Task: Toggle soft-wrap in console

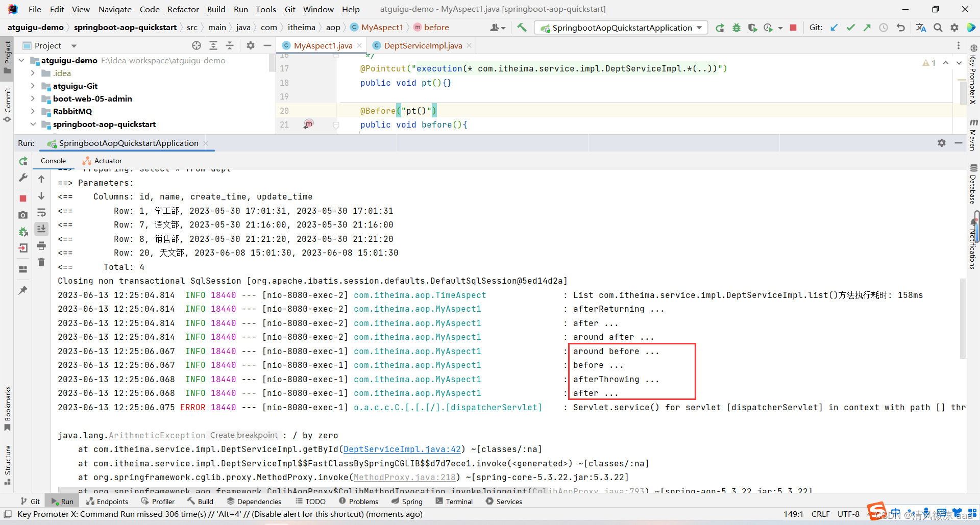Action: click(x=41, y=212)
